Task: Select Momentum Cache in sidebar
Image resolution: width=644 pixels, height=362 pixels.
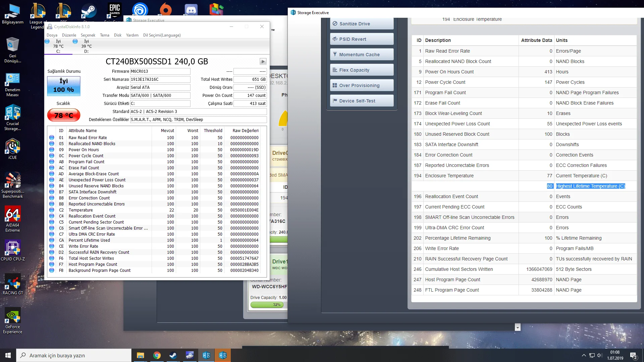Action: (362, 55)
